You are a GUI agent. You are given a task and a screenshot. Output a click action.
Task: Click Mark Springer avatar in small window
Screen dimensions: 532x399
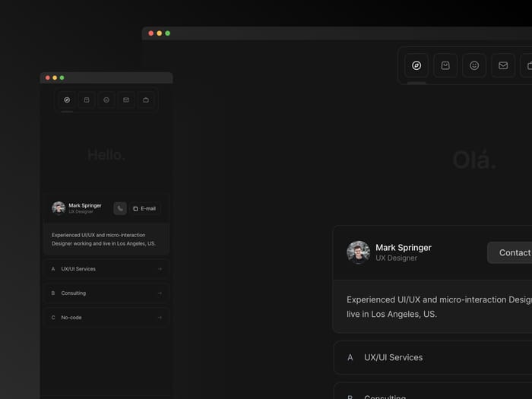click(59, 208)
